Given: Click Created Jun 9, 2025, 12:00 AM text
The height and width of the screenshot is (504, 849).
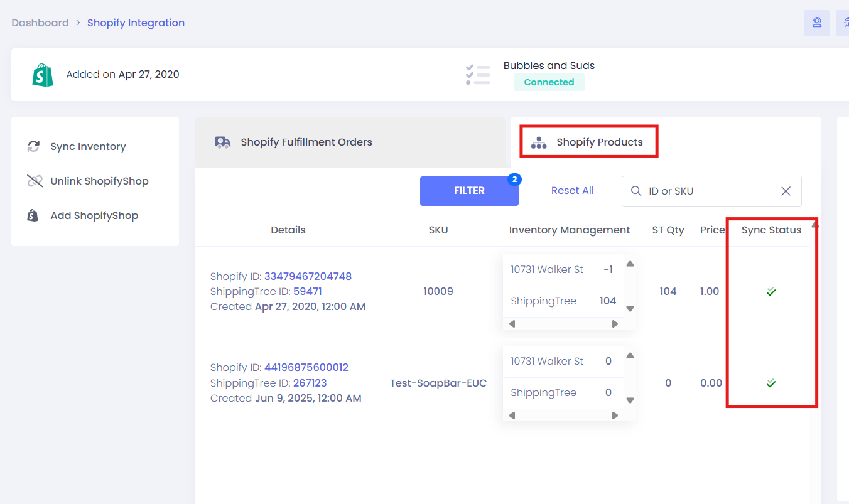Looking at the screenshot, I should (x=286, y=398).
